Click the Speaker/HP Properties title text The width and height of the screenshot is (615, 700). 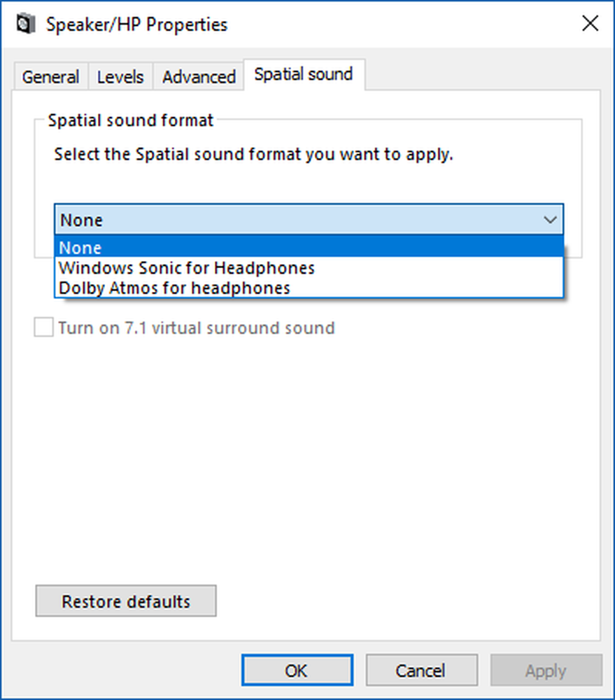137,24
